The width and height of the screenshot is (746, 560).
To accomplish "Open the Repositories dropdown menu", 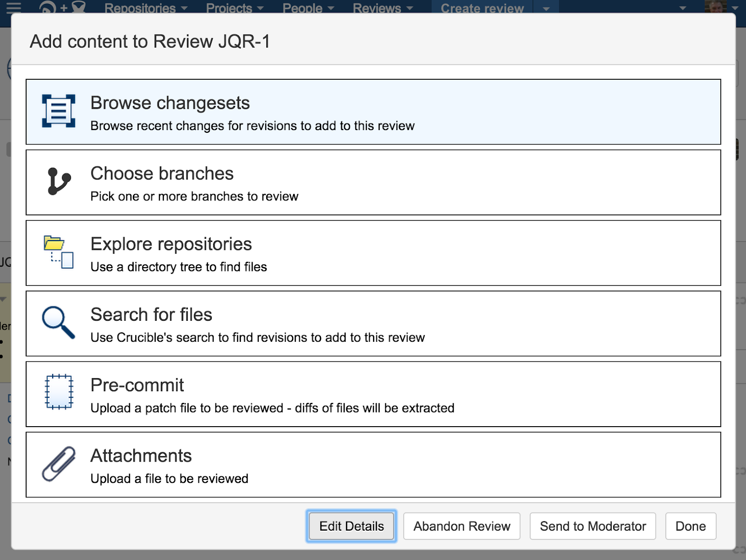I will click(x=146, y=7).
